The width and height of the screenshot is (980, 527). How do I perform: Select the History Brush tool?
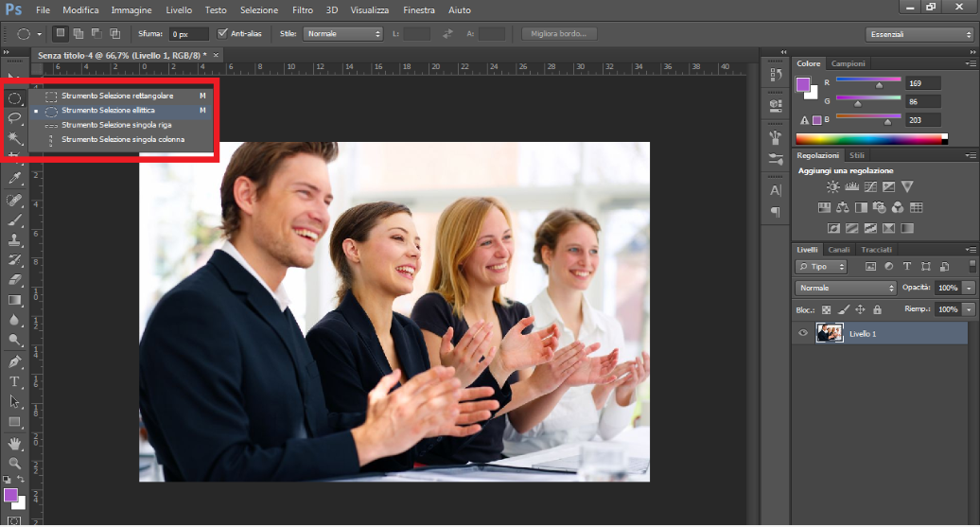[x=14, y=259]
